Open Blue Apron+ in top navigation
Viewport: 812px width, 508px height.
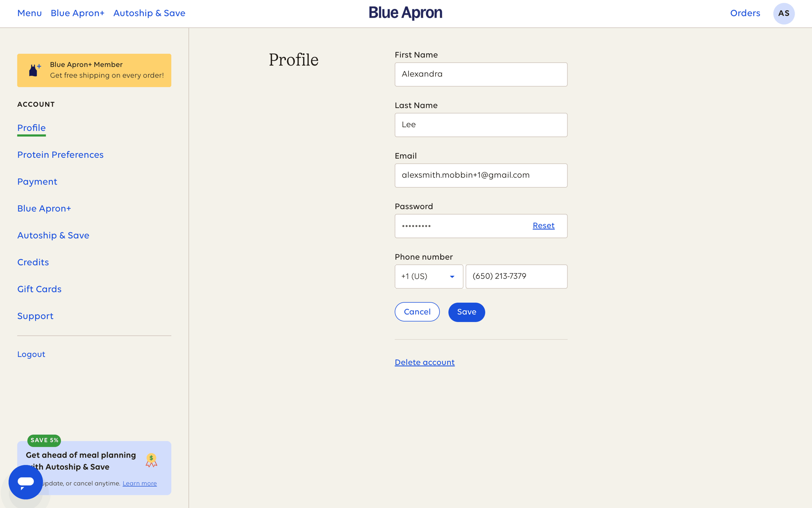(77, 13)
